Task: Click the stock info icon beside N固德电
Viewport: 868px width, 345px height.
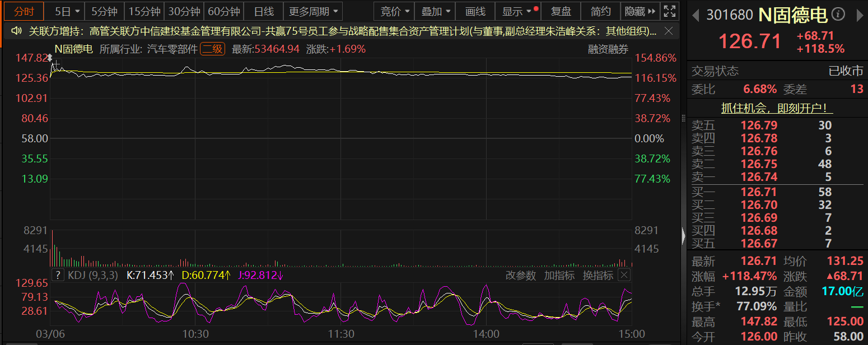Action: pos(838,14)
